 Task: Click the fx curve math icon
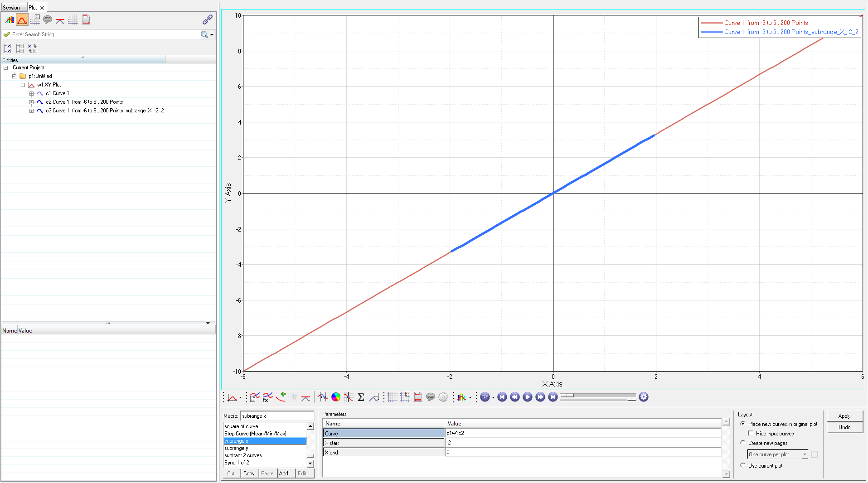(267, 397)
